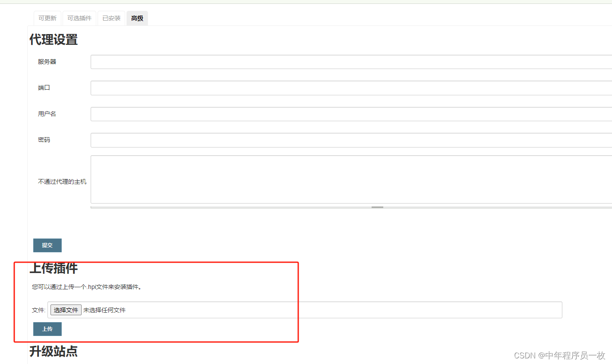
Task: Click the 高级 tab
Action: [137, 18]
